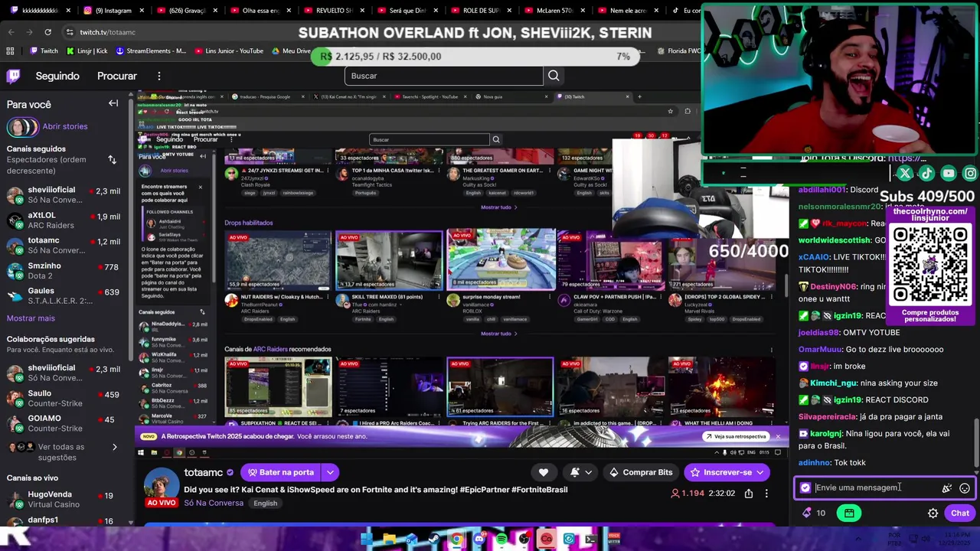Switch to the Instagram browser tab

(113, 11)
